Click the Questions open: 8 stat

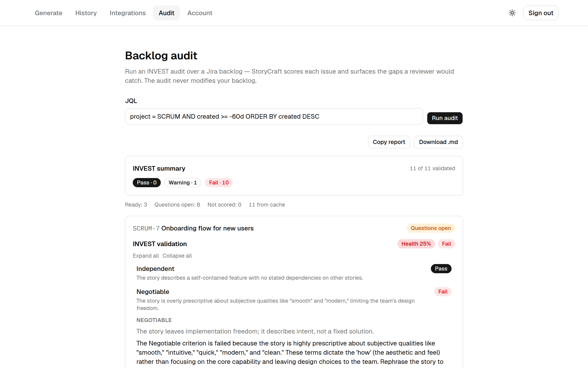pyautogui.click(x=177, y=205)
